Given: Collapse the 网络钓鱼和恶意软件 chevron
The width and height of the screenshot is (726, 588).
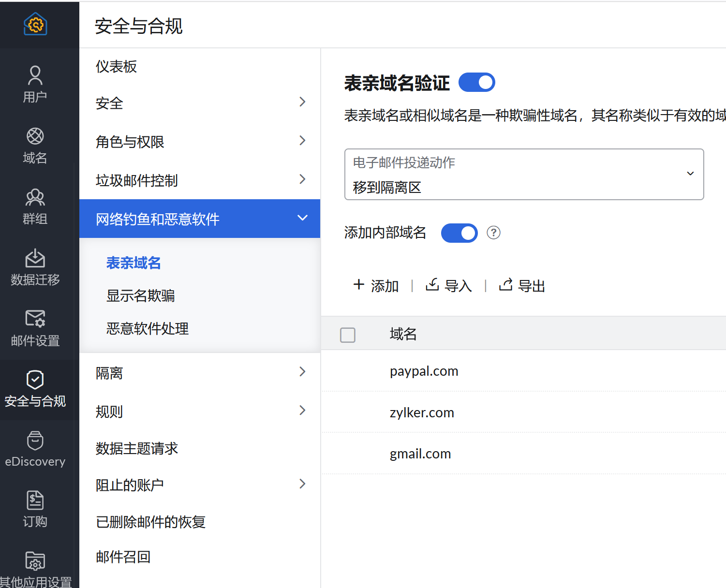Looking at the screenshot, I should coord(302,218).
